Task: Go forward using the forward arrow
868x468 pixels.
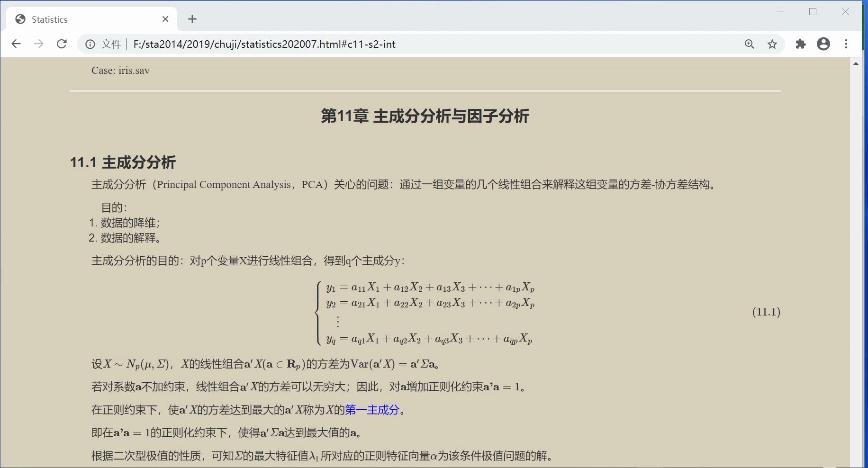Action: click(39, 44)
